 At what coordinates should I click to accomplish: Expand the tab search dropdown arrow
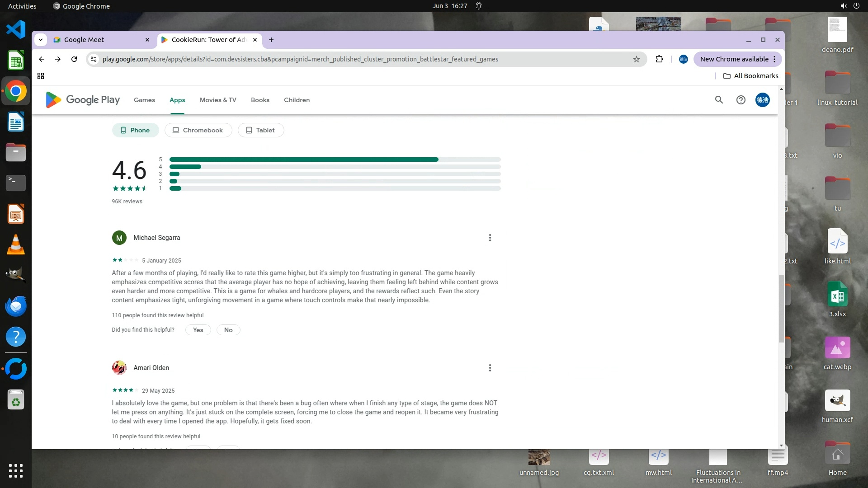(41, 40)
